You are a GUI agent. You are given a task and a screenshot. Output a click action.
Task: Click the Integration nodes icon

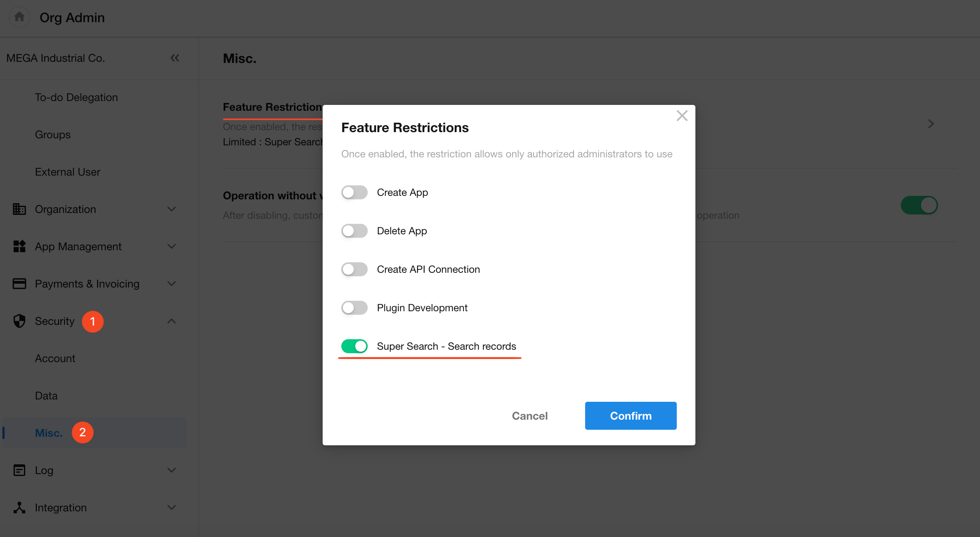pos(19,507)
